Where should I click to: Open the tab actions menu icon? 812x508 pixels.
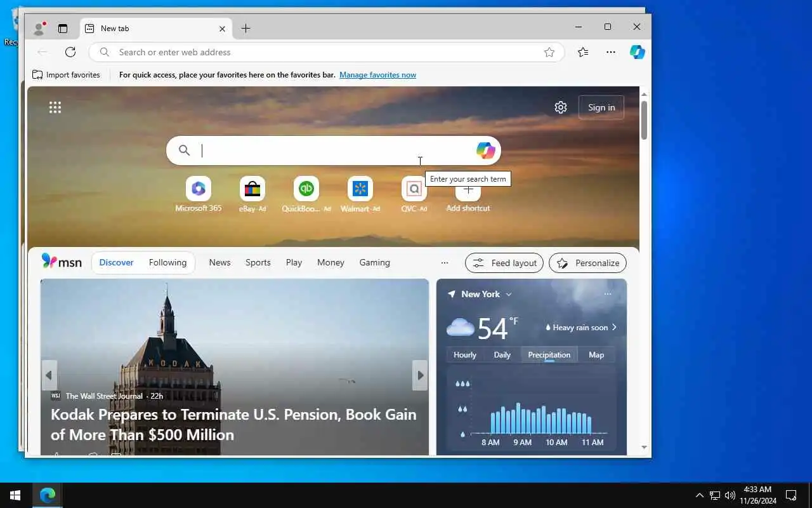[62, 28]
